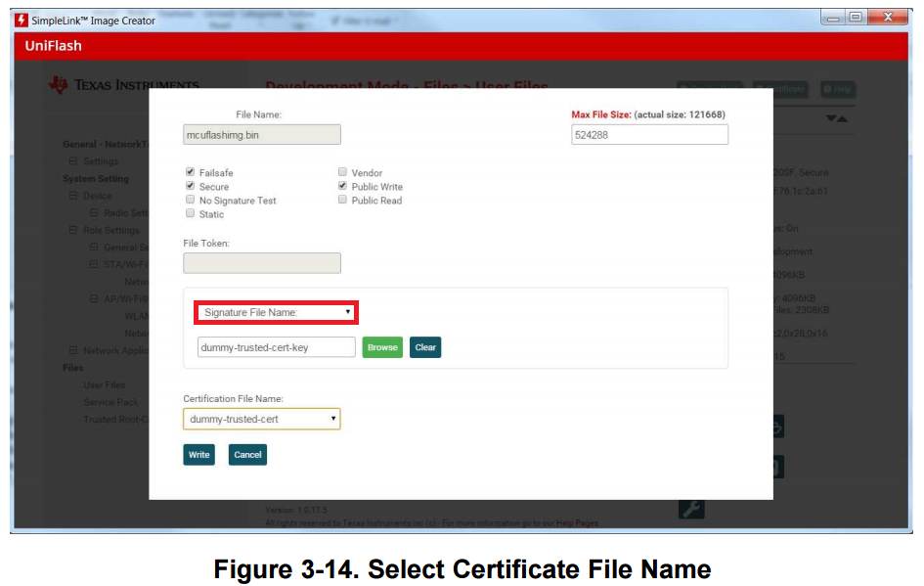Click the File Token input field
Viewport: 924px width, 586px height.
(262, 263)
